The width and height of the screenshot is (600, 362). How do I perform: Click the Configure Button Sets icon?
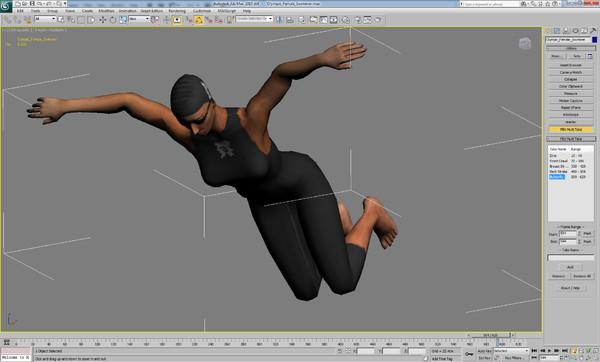point(590,56)
